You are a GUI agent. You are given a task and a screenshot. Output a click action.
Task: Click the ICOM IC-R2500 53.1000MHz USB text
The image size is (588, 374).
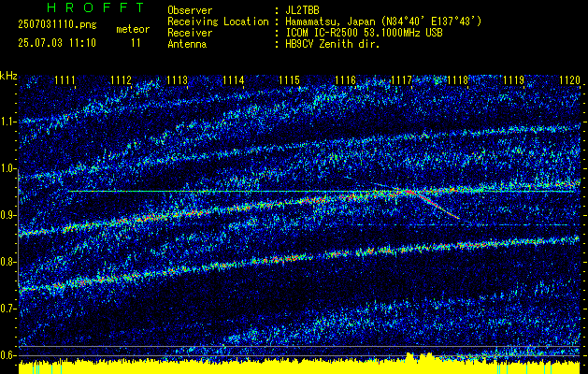click(x=364, y=33)
